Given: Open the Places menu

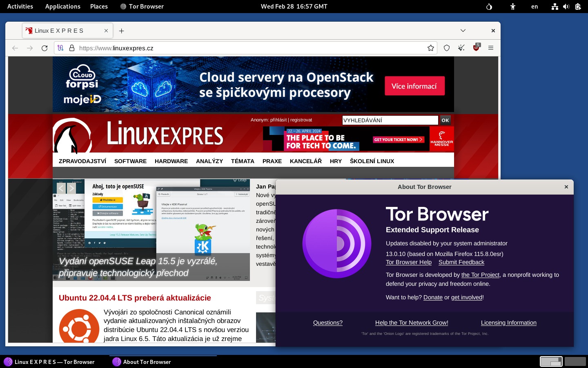Looking at the screenshot, I should (x=99, y=7).
